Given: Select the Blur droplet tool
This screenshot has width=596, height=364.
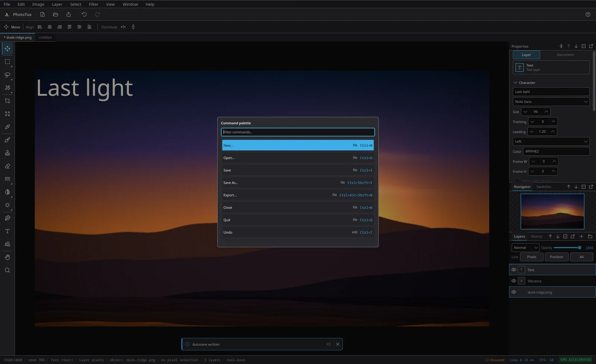Looking at the screenshot, I should click(x=7, y=192).
